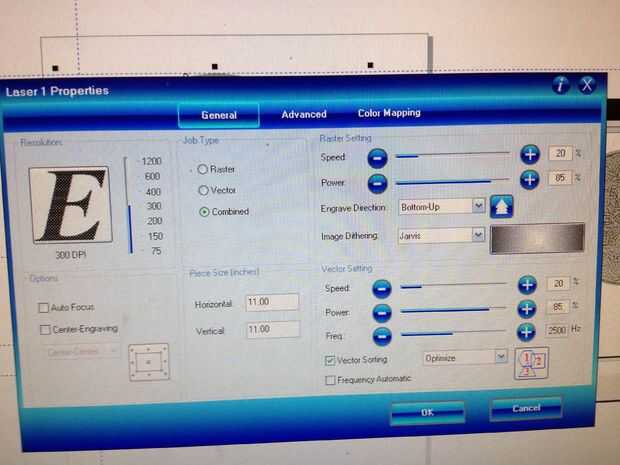Click the raster speed value field
620x465 pixels.
[x=561, y=153]
